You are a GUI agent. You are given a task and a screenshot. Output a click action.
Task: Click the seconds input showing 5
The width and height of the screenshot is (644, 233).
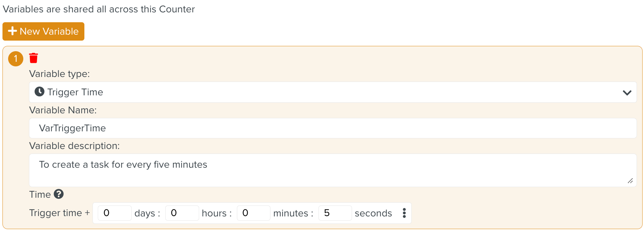pyautogui.click(x=335, y=213)
